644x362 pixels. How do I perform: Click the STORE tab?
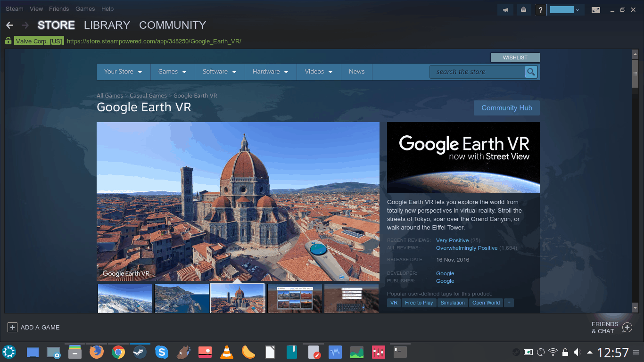pyautogui.click(x=56, y=25)
